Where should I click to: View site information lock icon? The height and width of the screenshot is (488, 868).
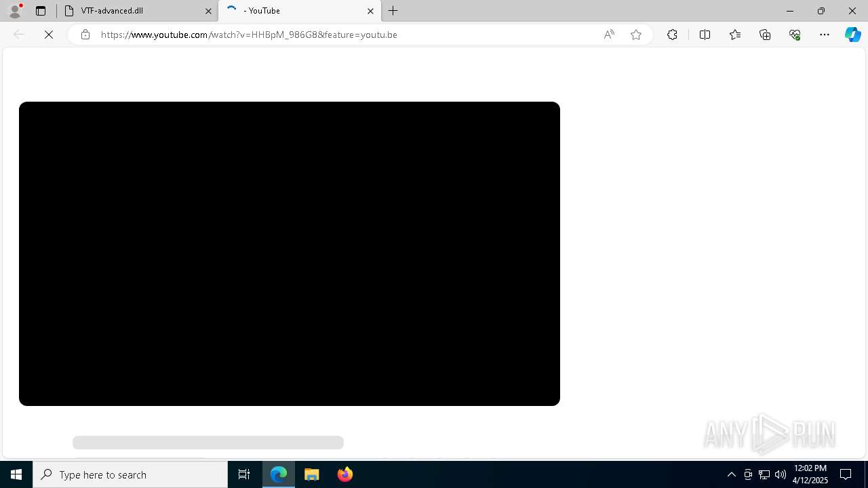point(85,35)
